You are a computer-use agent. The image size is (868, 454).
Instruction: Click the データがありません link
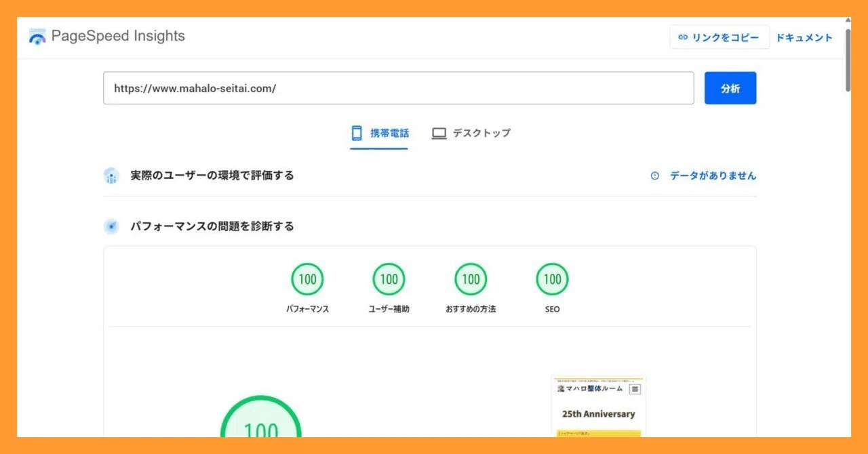click(713, 176)
